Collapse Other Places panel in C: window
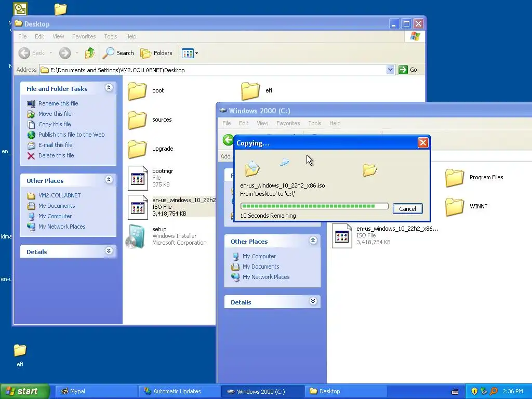Viewport: 532px width, 399px height. click(313, 241)
